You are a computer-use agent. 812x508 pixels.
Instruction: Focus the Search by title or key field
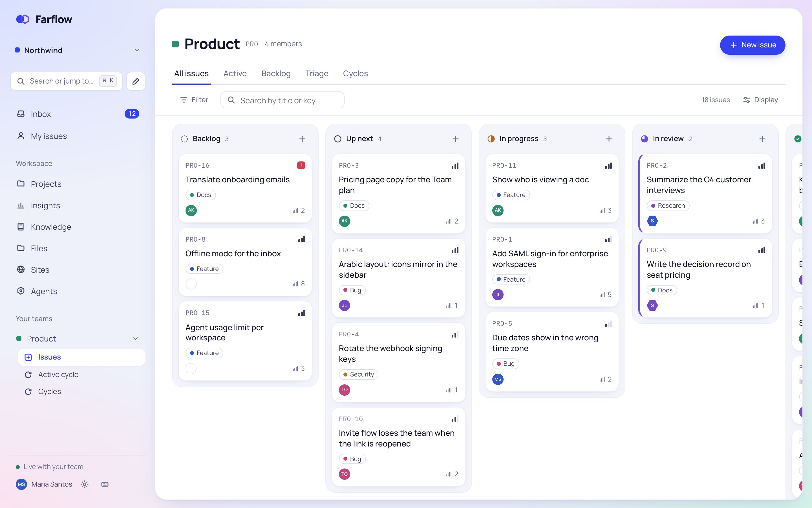[282, 100]
